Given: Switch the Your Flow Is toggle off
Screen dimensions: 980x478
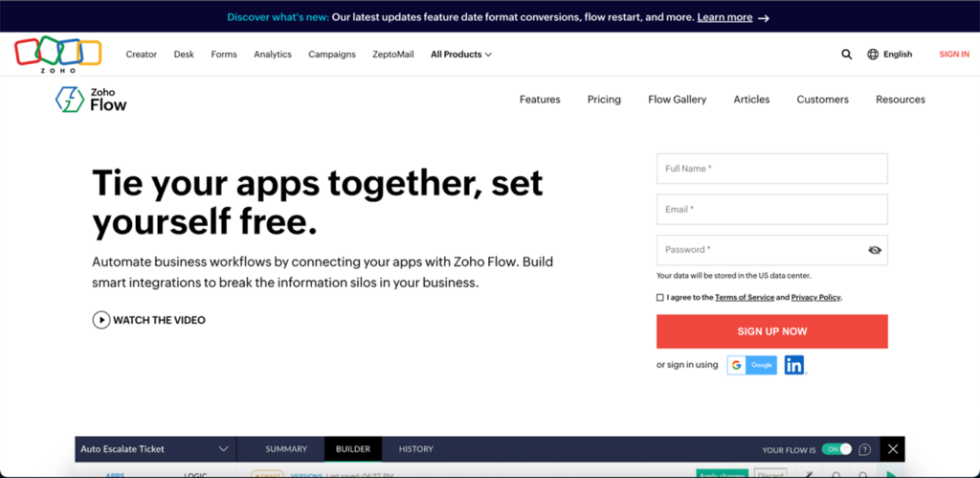Looking at the screenshot, I should pyautogui.click(x=836, y=449).
